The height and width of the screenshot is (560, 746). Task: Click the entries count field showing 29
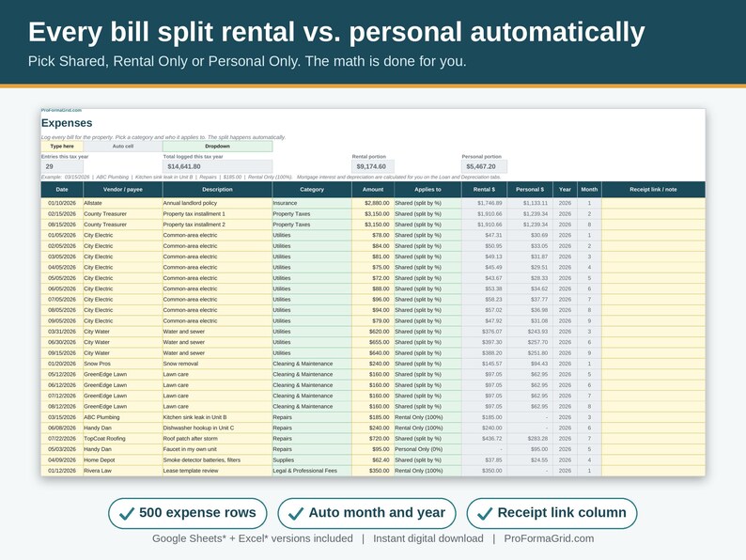pyautogui.click(x=62, y=166)
